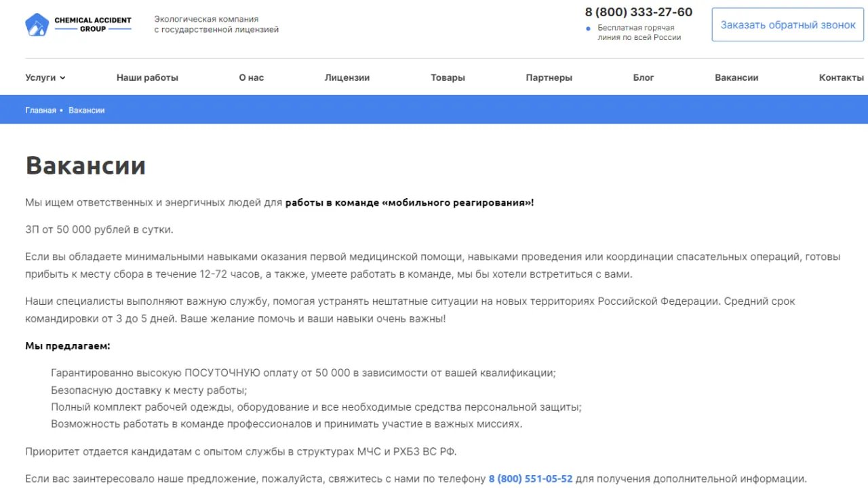This screenshot has height=488, width=868.
Task: Return to Главная via the breadcrumb
Action: pyautogui.click(x=41, y=109)
